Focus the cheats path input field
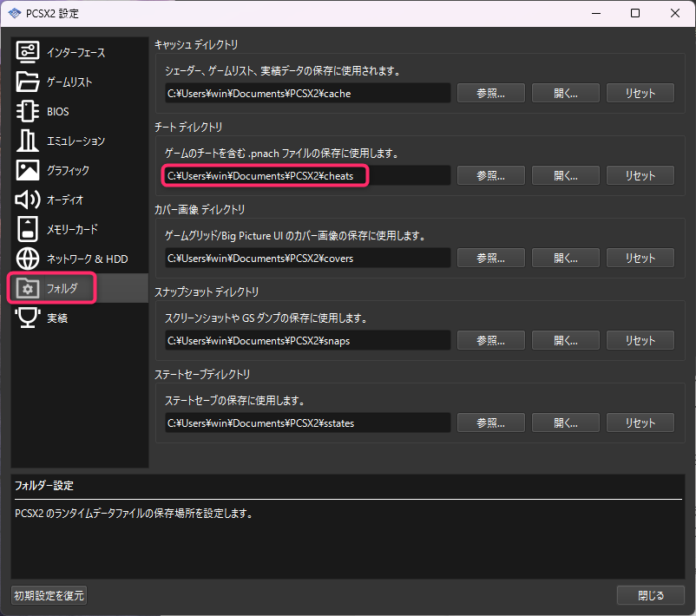Viewport: 696px width, 616px height. [x=307, y=176]
